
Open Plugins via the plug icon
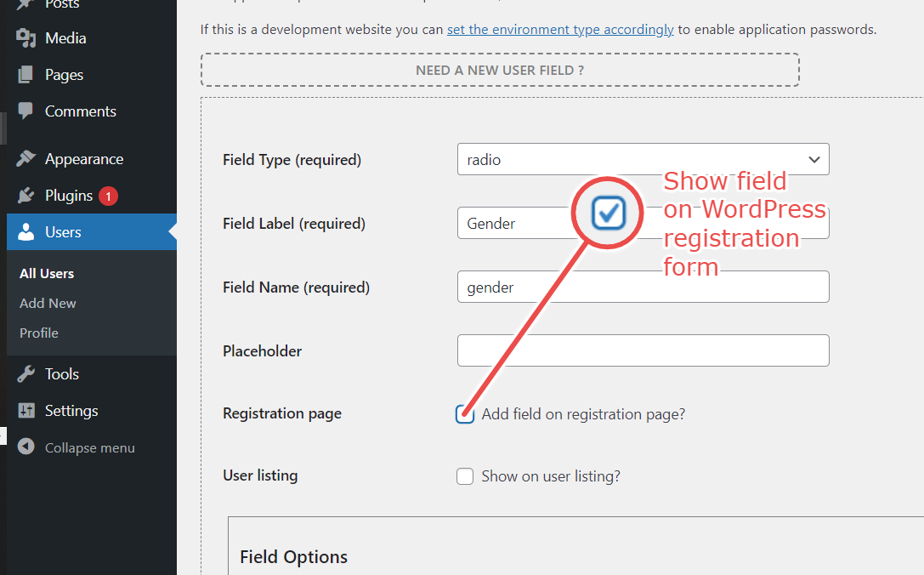pos(26,195)
